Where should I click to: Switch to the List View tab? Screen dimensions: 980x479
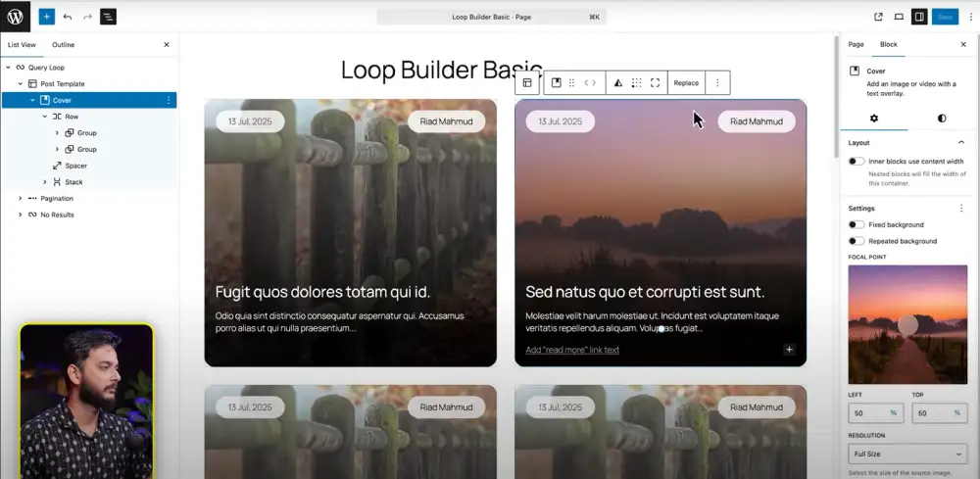(x=22, y=44)
